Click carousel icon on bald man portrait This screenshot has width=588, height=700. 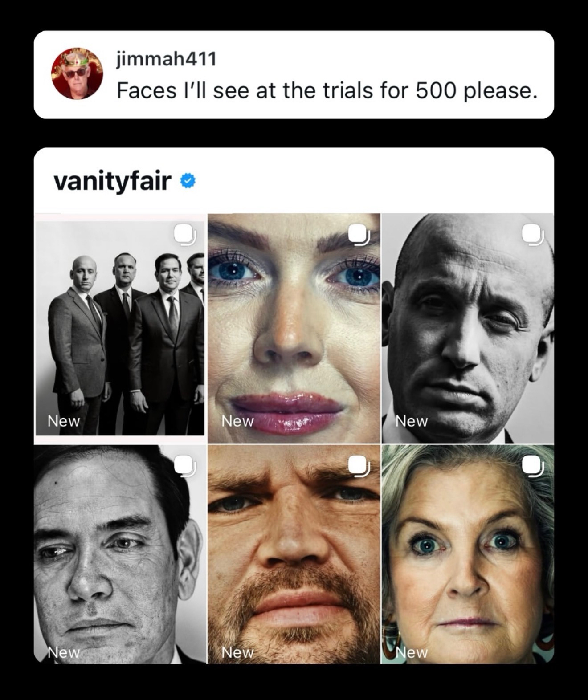[x=533, y=235]
